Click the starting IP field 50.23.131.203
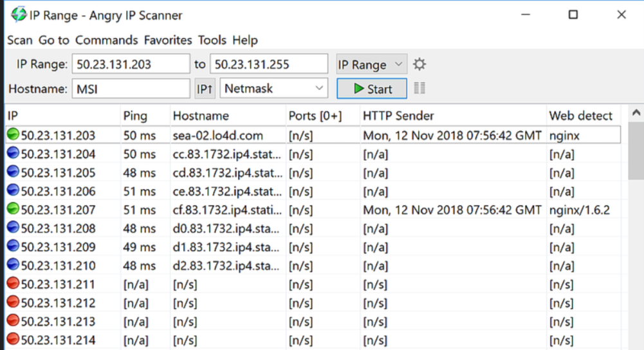Screen dimensions: 644x350 (131, 64)
